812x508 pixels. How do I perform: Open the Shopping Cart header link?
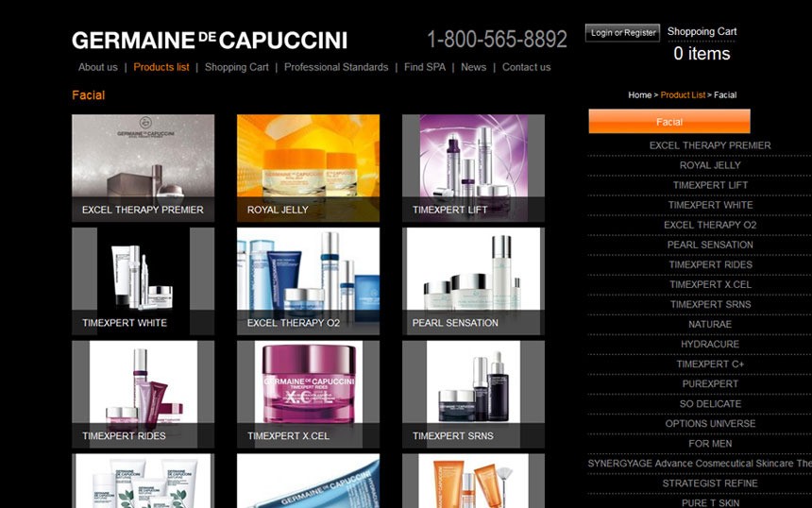point(702,31)
